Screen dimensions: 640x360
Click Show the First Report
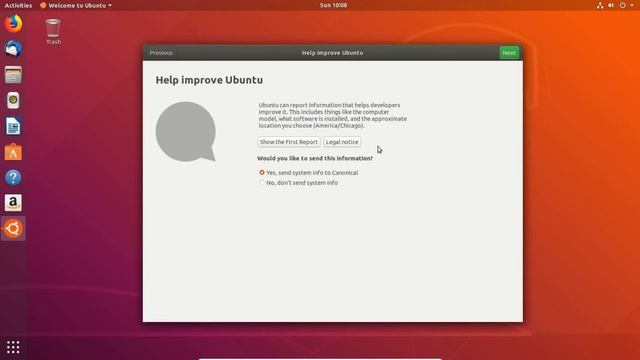(x=289, y=142)
